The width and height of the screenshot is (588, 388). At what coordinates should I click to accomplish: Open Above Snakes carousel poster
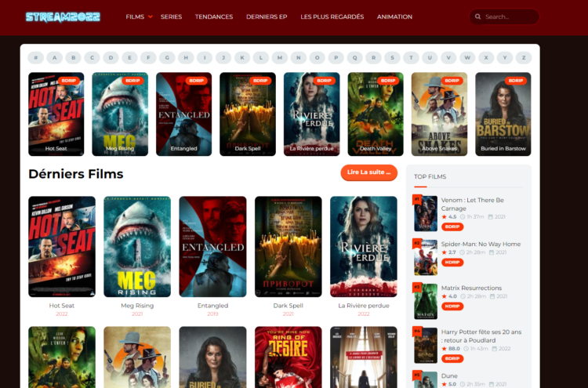439,114
